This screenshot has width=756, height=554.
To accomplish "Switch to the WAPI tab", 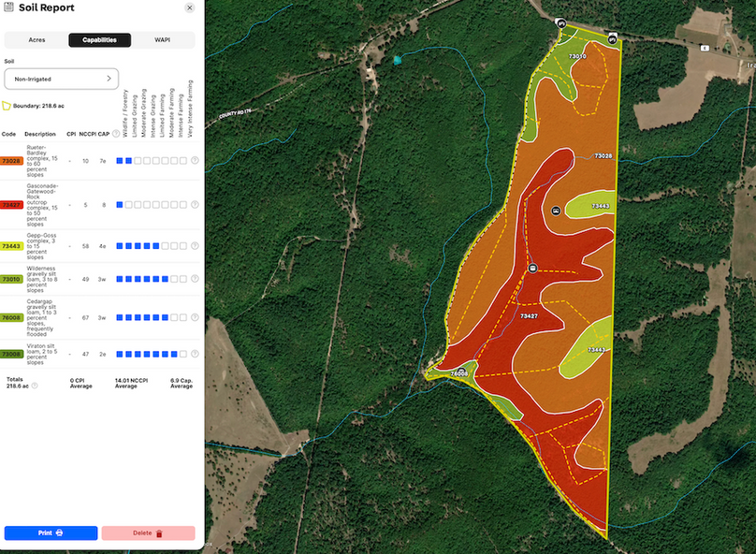I will click(x=163, y=40).
